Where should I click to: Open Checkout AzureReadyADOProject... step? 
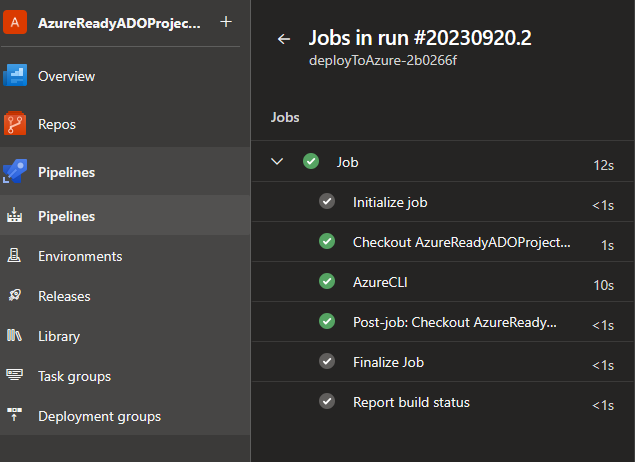pyautogui.click(x=462, y=242)
